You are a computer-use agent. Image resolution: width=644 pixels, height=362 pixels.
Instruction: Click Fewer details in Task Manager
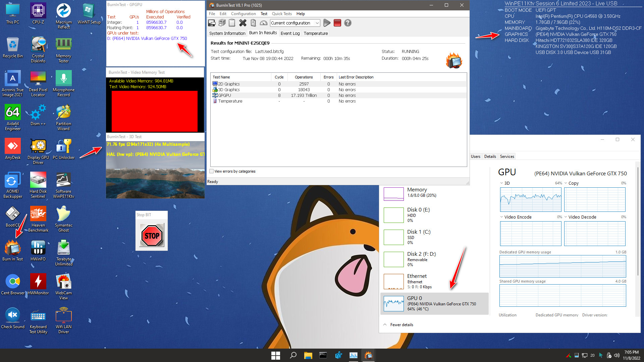point(398,325)
